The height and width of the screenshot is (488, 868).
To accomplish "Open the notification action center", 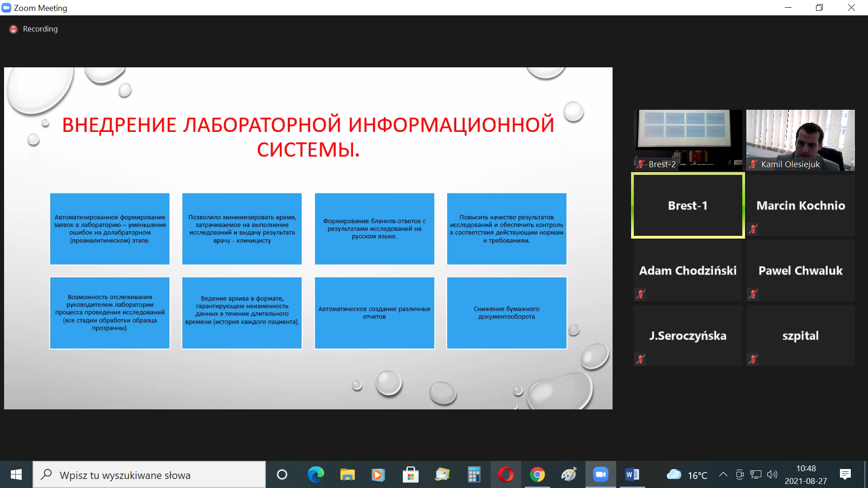I will pos(845,474).
